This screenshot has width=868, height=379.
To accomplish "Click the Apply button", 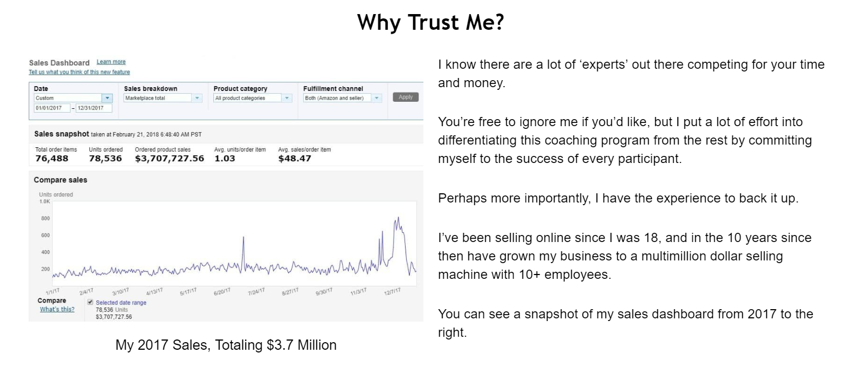I will (406, 97).
